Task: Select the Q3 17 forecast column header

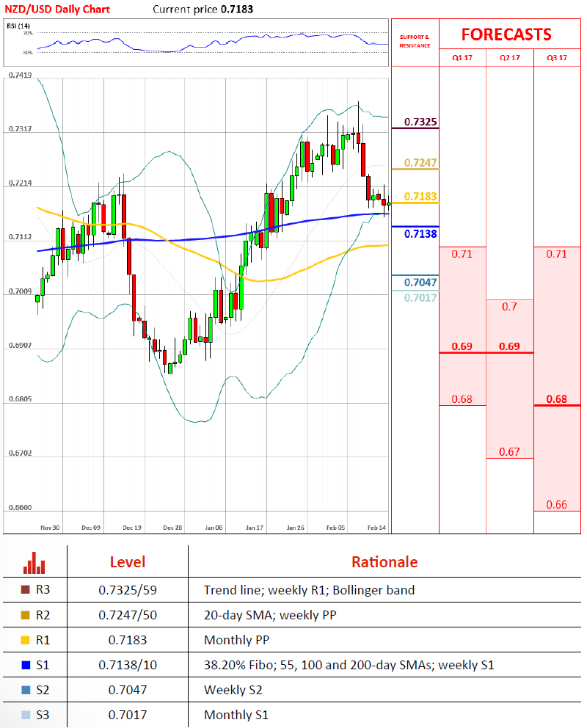Action: point(557,58)
